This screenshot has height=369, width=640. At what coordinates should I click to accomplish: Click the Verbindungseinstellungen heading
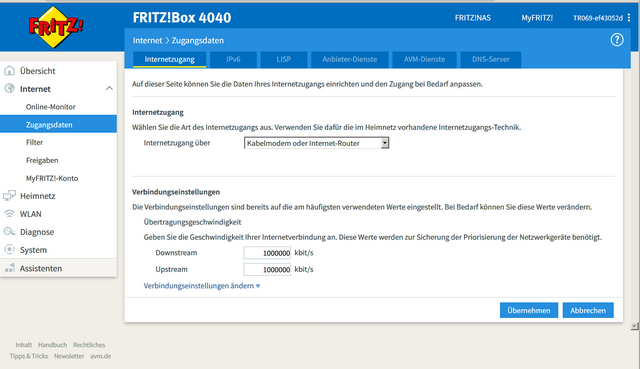176,192
